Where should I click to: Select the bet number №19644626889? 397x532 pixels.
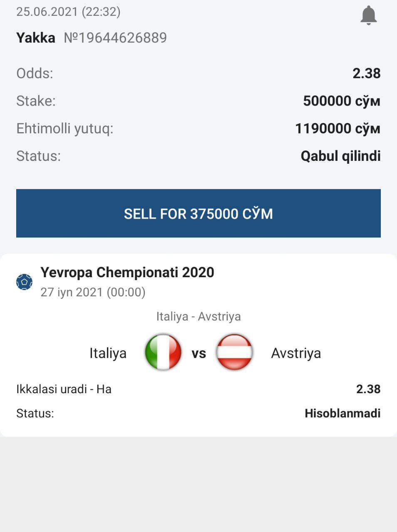click(115, 38)
